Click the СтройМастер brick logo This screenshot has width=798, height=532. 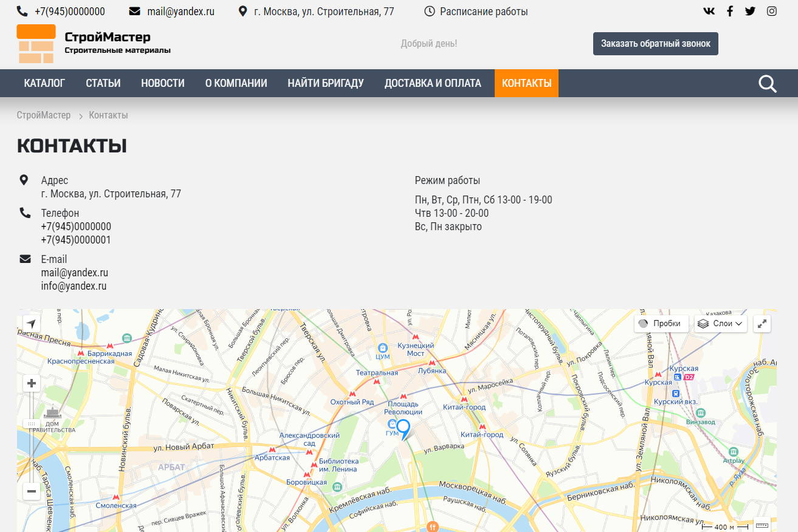click(x=36, y=44)
